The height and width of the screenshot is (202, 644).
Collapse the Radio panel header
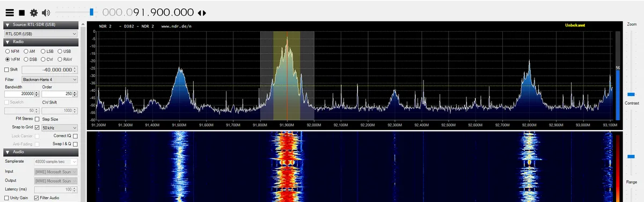click(41, 42)
